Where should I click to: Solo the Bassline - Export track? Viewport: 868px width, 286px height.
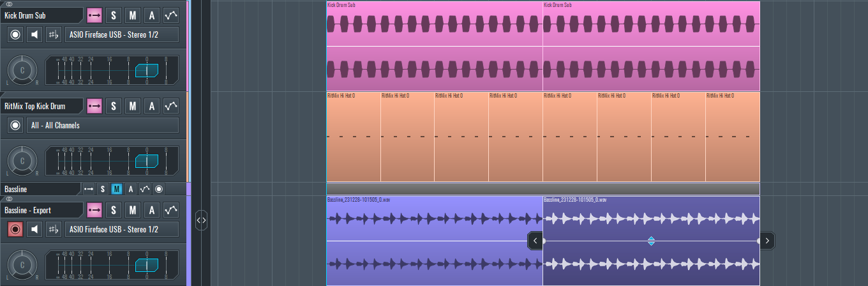click(x=113, y=210)
